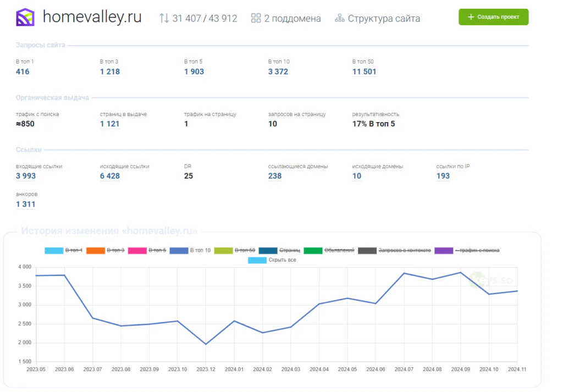Click the В топ 3 orange swatch
563x392 pixels.
[96, 250]
